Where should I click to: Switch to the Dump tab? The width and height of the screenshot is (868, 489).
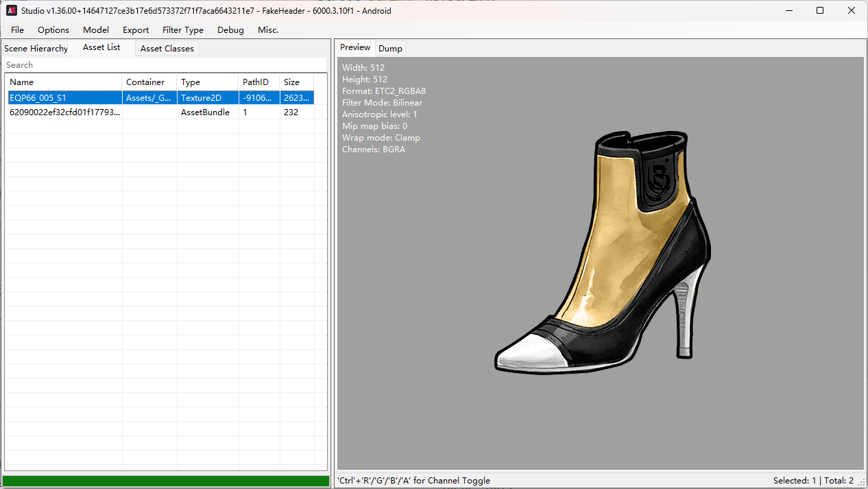tap(390, 49)
